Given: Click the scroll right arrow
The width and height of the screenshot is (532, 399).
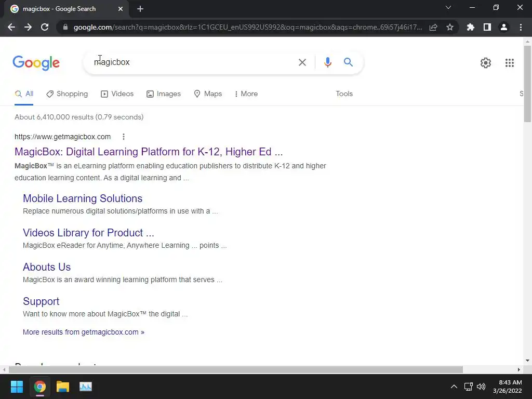Looking at the screenshot, I should click(x=519, y=369).
